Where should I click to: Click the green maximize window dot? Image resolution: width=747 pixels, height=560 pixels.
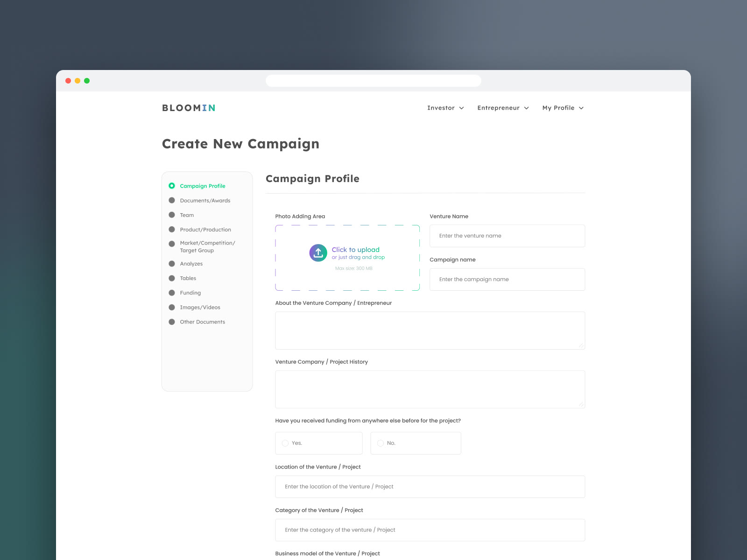pyautogui.click(x=87, y=81)
